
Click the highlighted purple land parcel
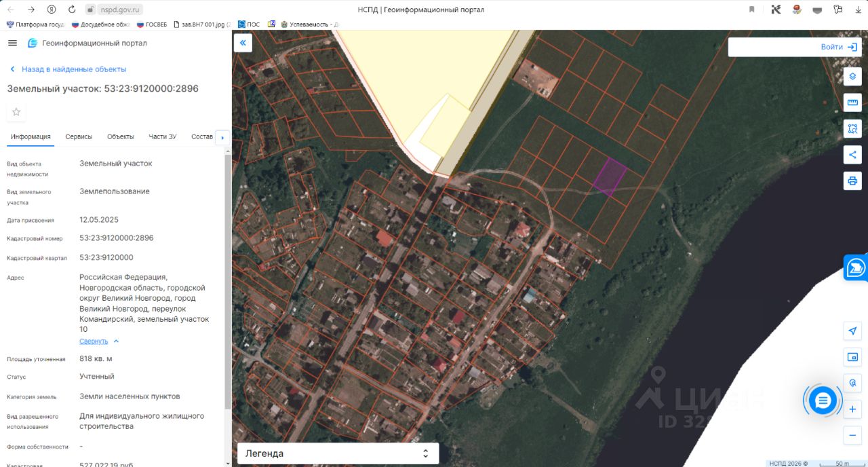pyautogui.click(x=610, y=177)
